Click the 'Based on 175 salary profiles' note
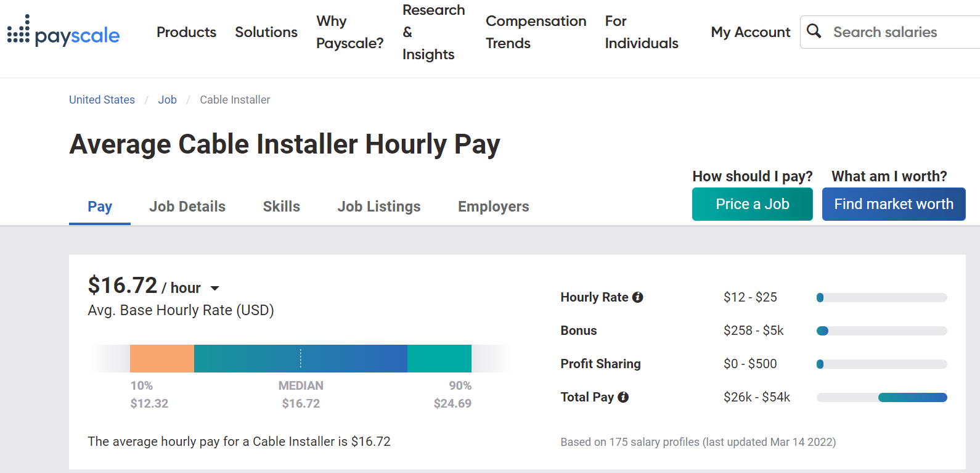Viewport: 980px width, 473px height. [698, 442]
